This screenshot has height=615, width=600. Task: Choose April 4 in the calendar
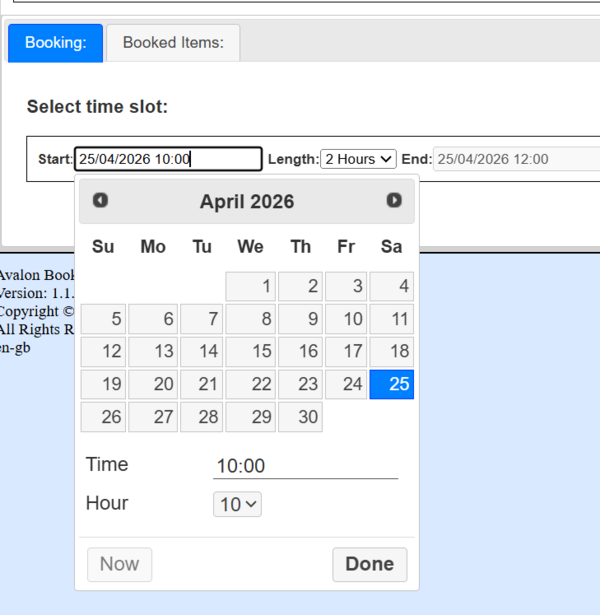[x=392, y=287]
